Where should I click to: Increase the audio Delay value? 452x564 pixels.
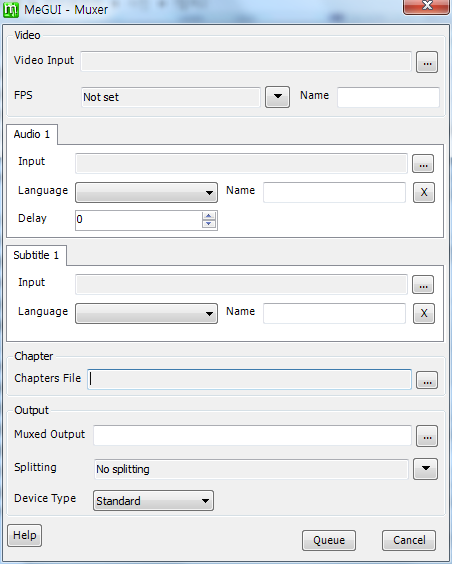coord(209,216)
